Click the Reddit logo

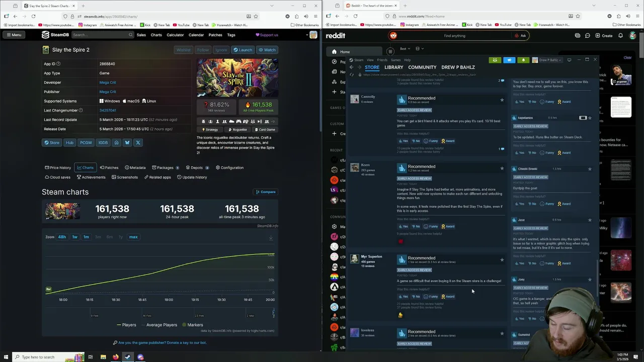(x=336, y=36)
